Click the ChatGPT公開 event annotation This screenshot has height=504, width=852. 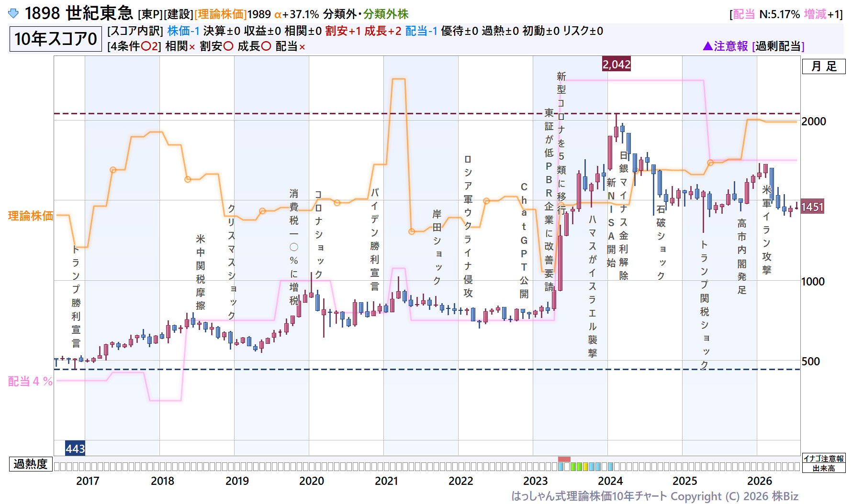click(x=524, y=240)
